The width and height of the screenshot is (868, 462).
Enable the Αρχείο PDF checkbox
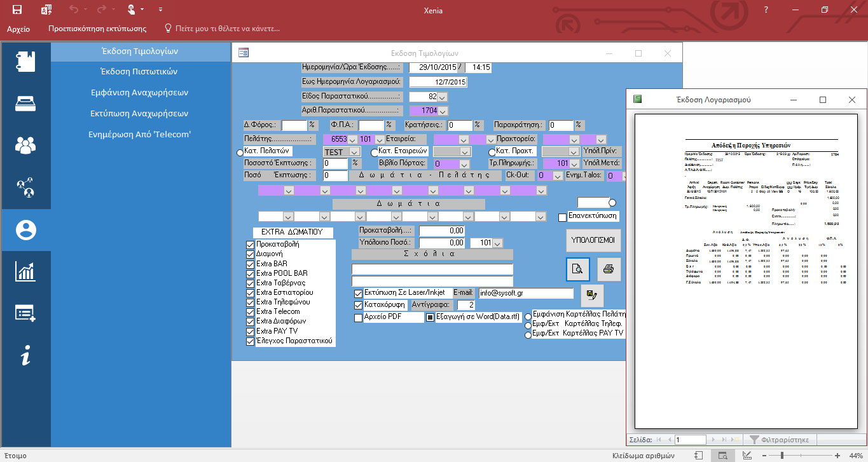click(359, 318)
